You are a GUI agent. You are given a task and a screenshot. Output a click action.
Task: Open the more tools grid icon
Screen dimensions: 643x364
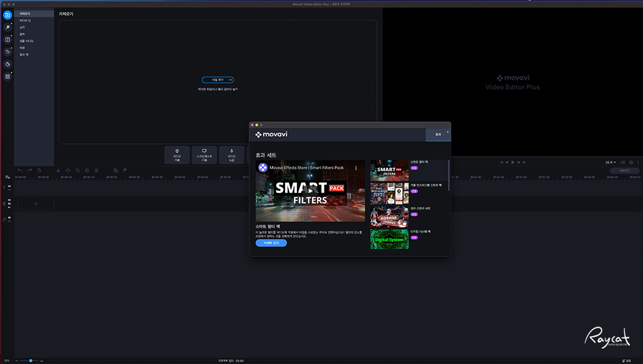click(7, 77)
